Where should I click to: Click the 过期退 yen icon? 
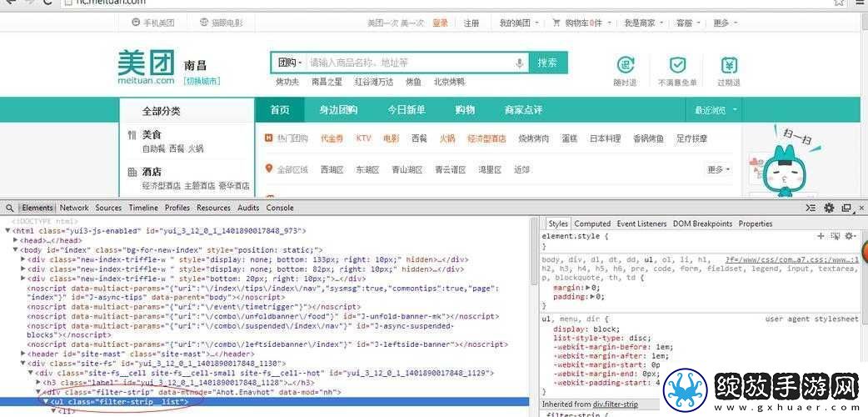729,65
